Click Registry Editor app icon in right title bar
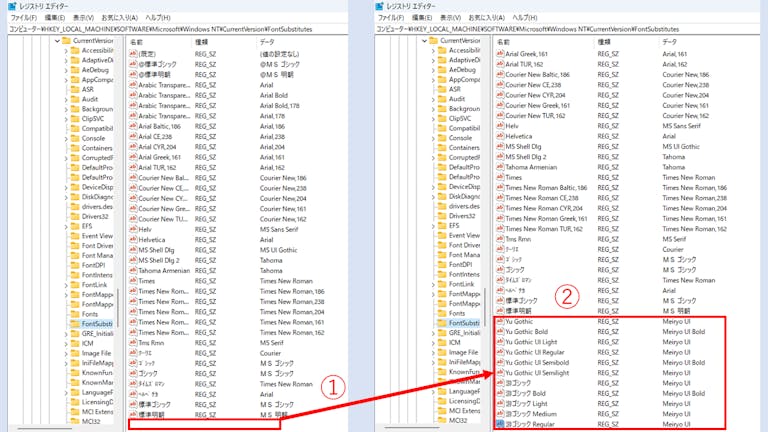Image resolution: width=768 pixels, height=432 pixels. (379, 6)
